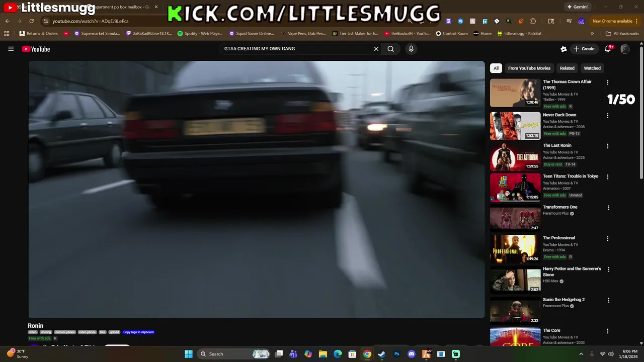Show hidden system tray icons arrow
644x362 pixels.
(581, 354)
